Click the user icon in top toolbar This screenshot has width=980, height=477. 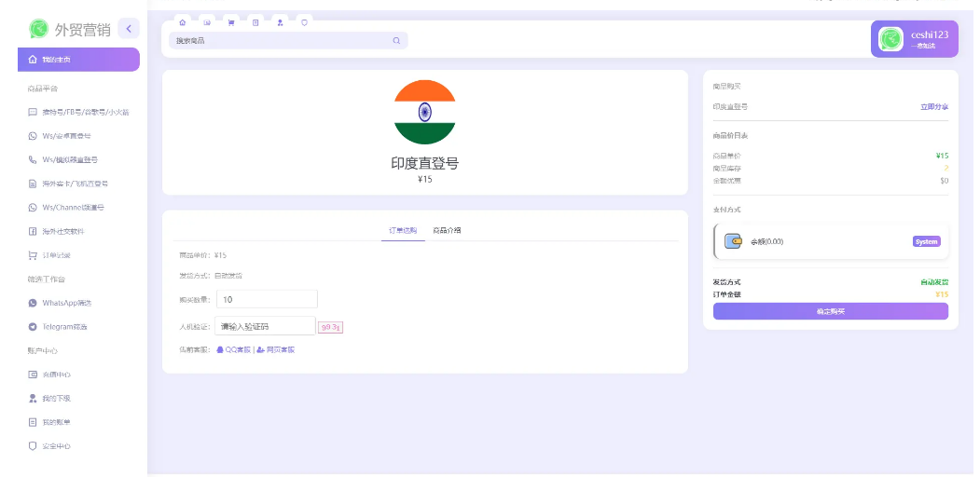280,22
